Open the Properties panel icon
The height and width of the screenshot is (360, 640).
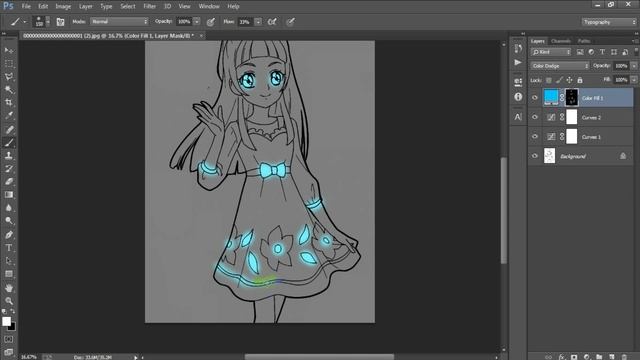tap(518, 82)
